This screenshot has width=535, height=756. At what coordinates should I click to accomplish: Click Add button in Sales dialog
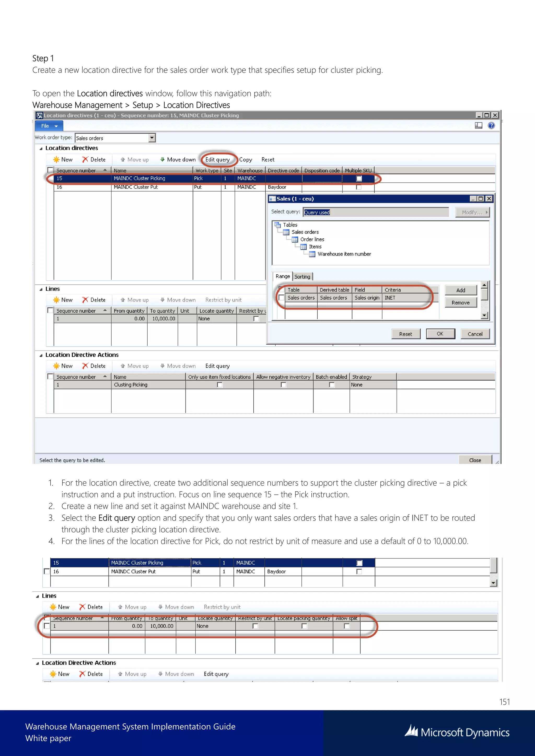pyautogui.click(x=461, y=290)
